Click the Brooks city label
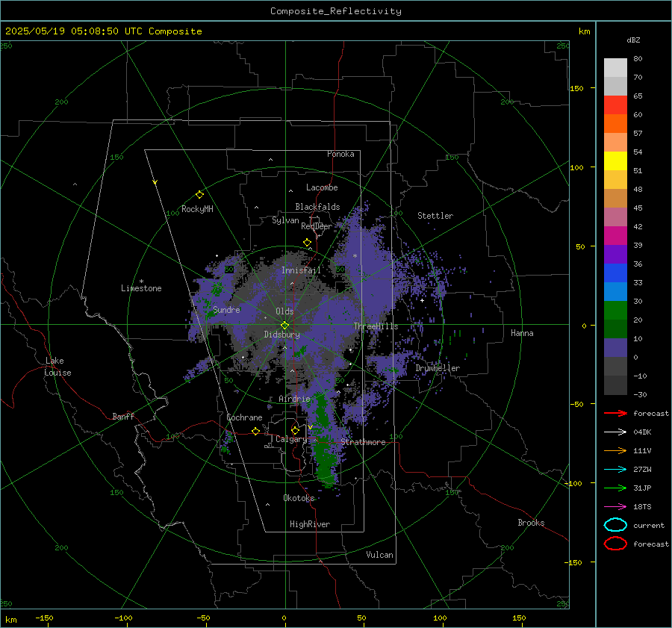 pos(531,523)
